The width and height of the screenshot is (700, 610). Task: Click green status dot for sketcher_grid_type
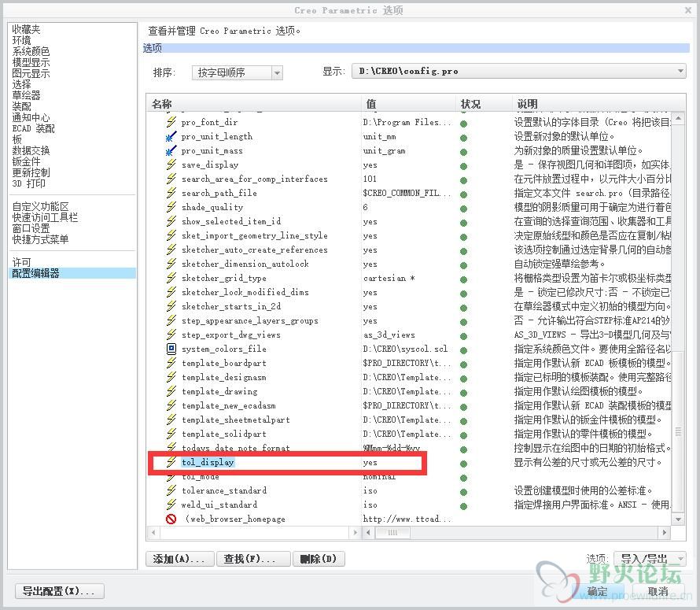(x=463, y=279)
